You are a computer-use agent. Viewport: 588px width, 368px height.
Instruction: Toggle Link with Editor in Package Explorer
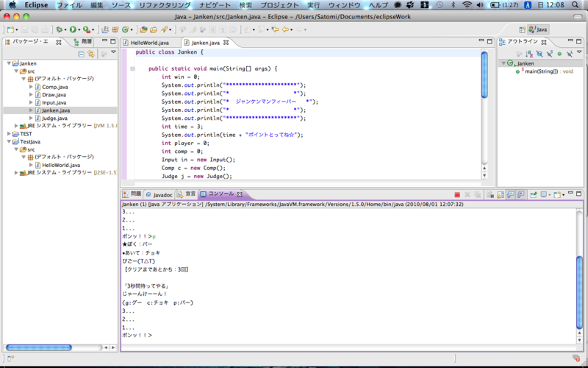(x=90, y=54)
